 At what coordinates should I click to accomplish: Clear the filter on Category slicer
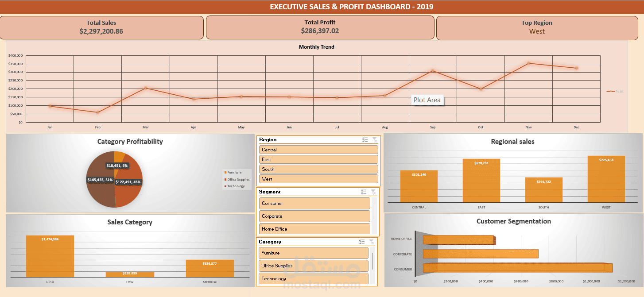tap(372, 242)
